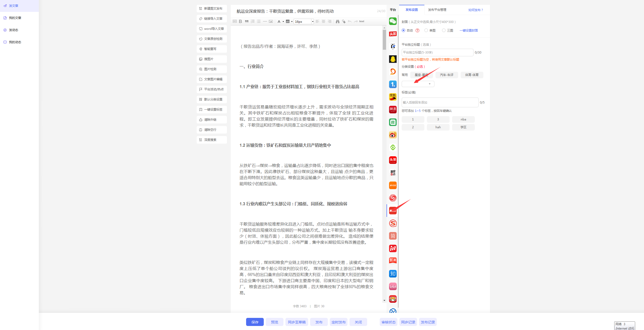Open 我的文章 in the left sidebar
Screen dimensions: 644x330
(15, 18)
